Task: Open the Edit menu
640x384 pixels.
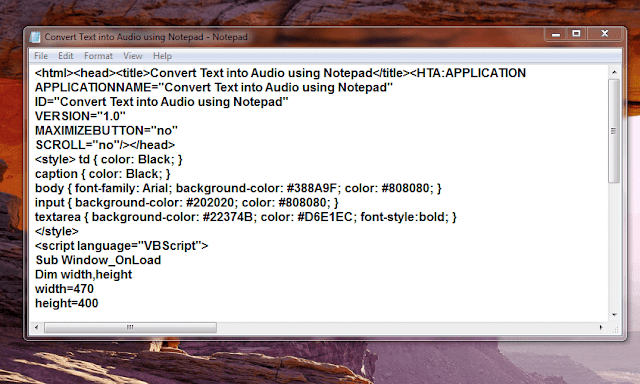Action: pos(65,56)
